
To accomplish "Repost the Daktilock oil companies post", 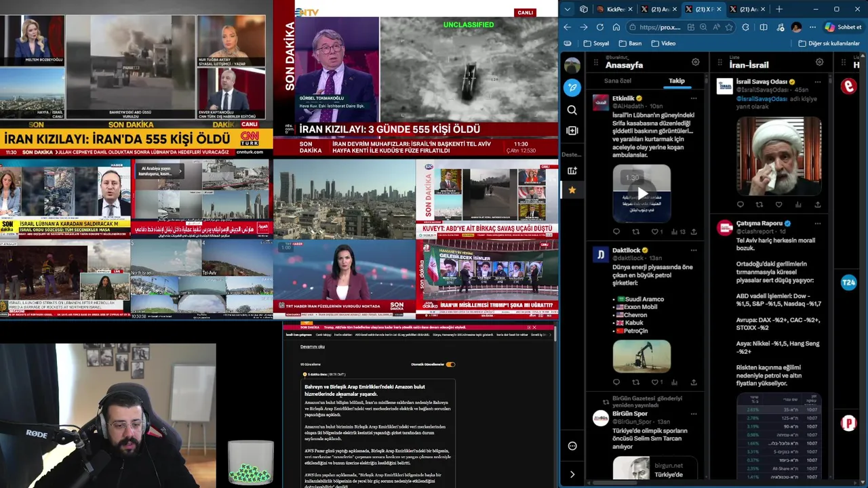I will pyautogui.click(x=635, y=382).
